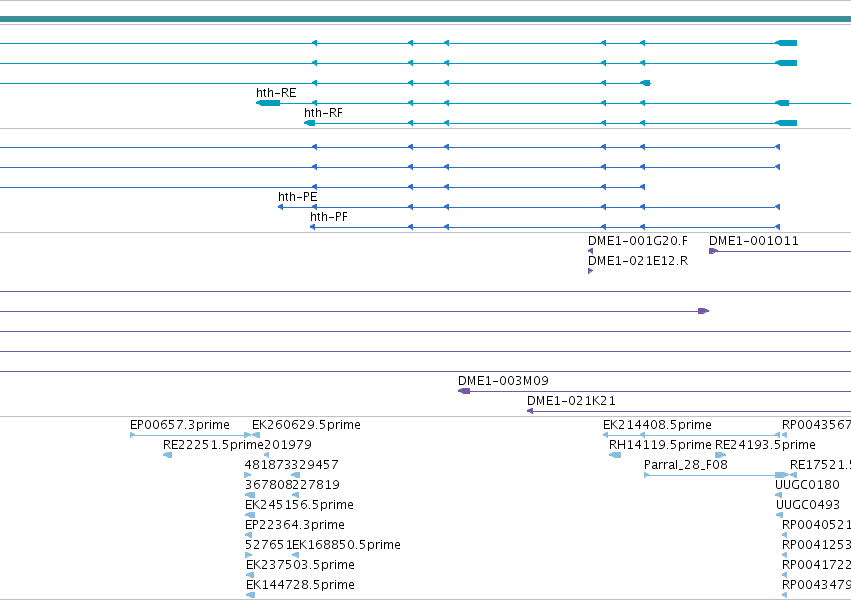This screenshot has width=851, height=600.
Task: Click the RP0040521 feature label
Action: tap(816, 525)
